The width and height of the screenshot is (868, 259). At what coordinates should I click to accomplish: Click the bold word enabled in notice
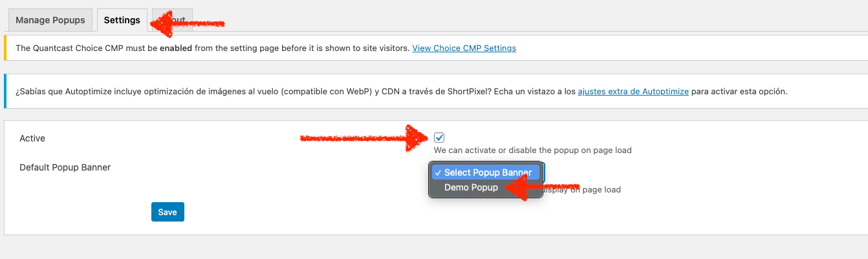(x=176, y=48)
